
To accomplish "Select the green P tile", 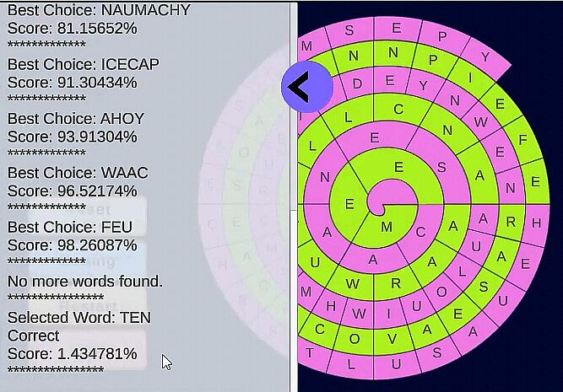I will [x=434, y=61].
